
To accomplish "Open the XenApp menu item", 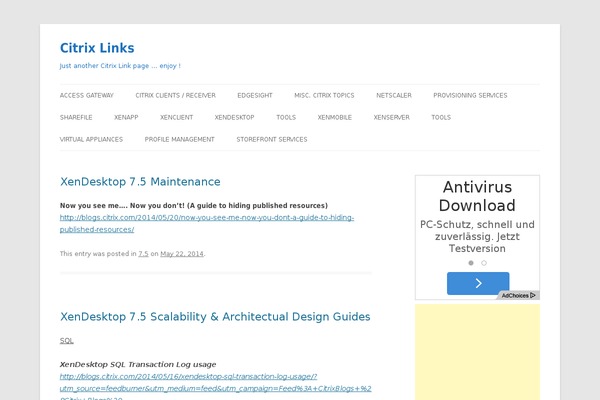I will click(126, 118).
